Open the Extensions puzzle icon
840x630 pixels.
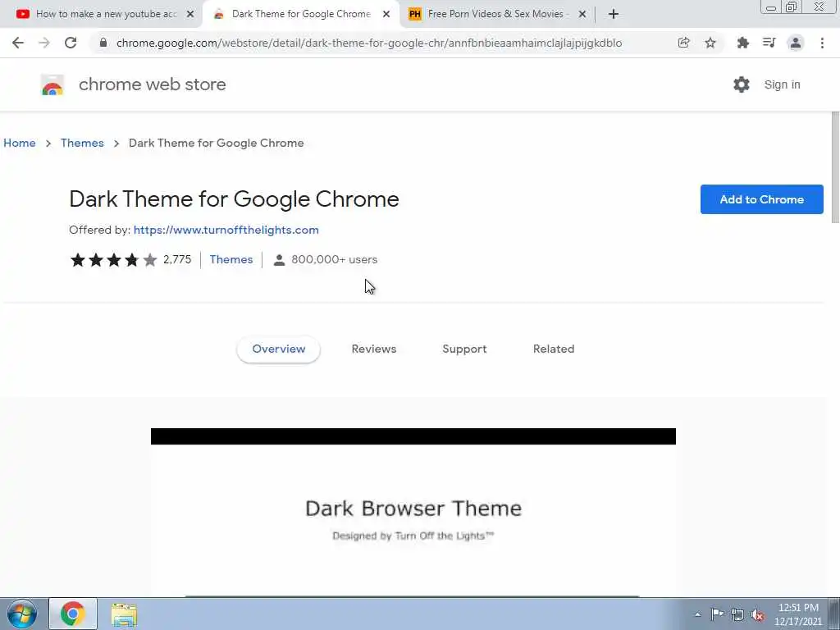(x=742, y=43)
